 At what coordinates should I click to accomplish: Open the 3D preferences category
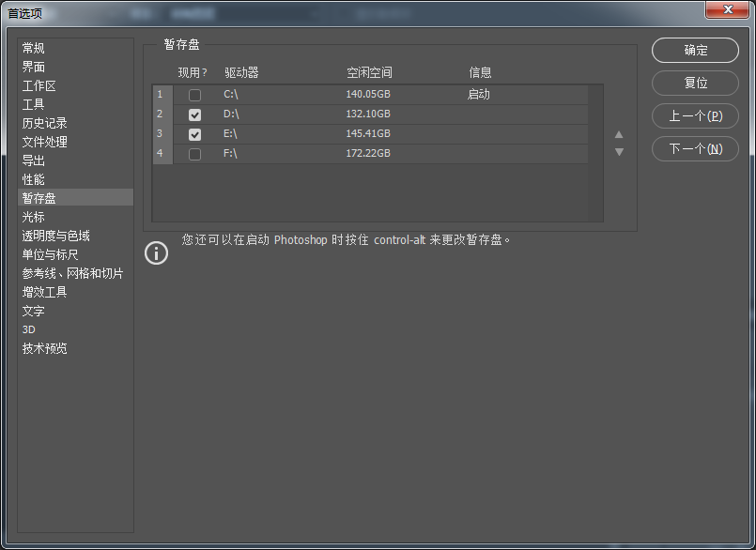76,329
